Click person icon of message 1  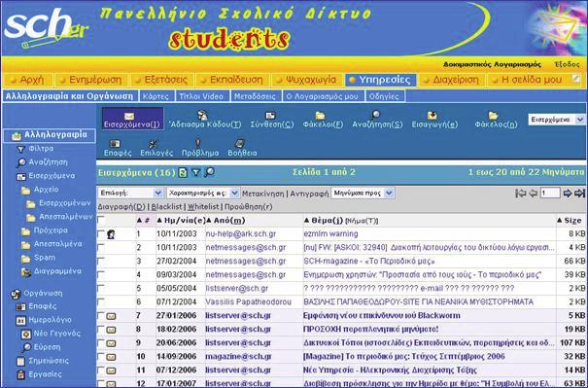pyautogui.click(x=111, y=234)
